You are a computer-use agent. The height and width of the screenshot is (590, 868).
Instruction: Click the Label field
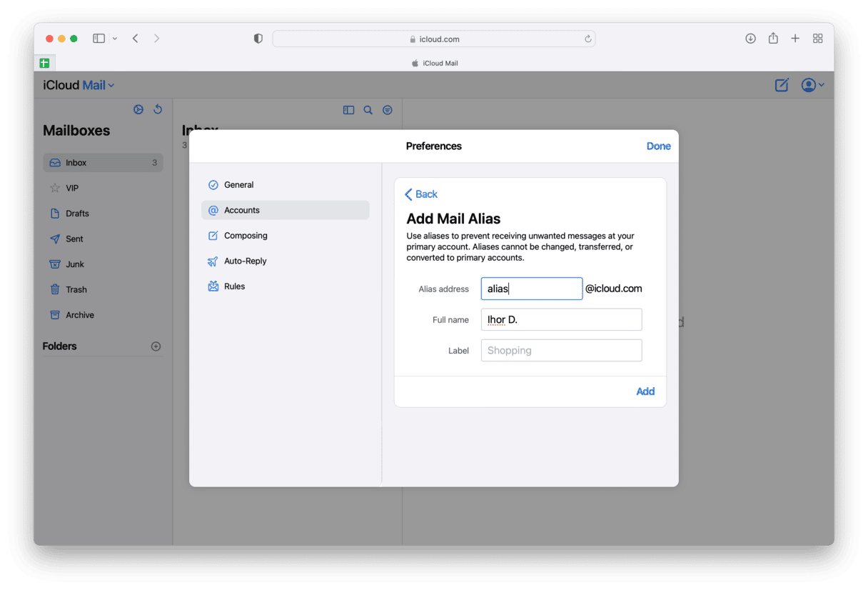(561, 350)
